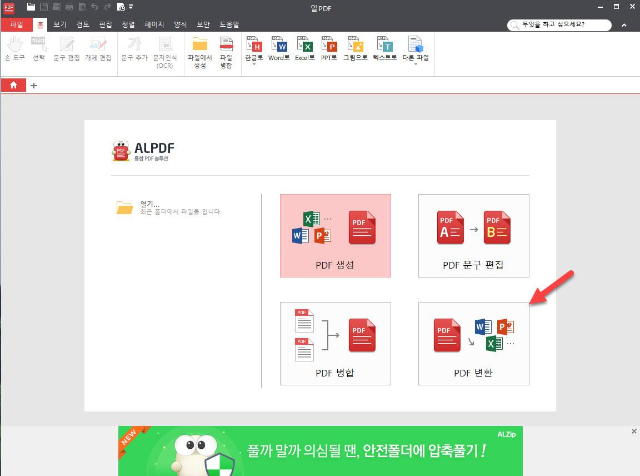Viewport: 640px width, 476px height.
Task: Click the search box '무엇을 하고 싶으세요?'
Action: point(559,25)
